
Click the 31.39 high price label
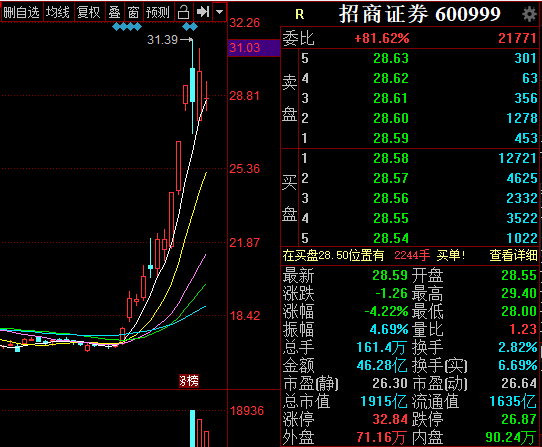click(x=162, y=40)
